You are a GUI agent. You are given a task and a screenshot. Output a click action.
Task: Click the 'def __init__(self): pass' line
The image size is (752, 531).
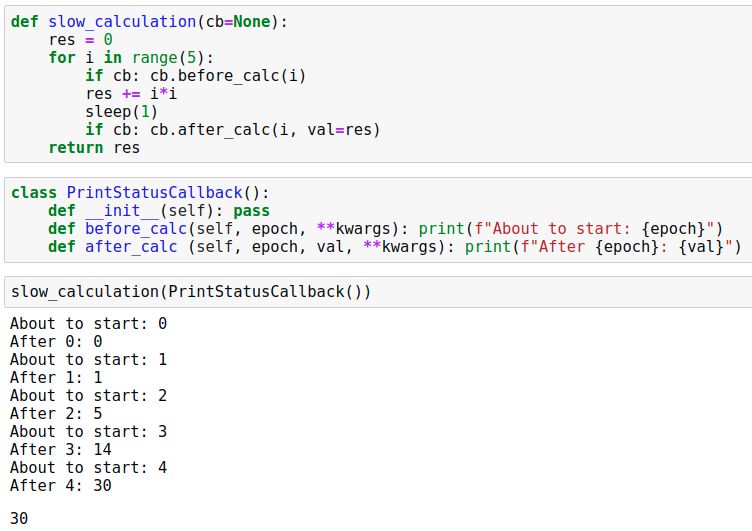click(x=159, y=211)
